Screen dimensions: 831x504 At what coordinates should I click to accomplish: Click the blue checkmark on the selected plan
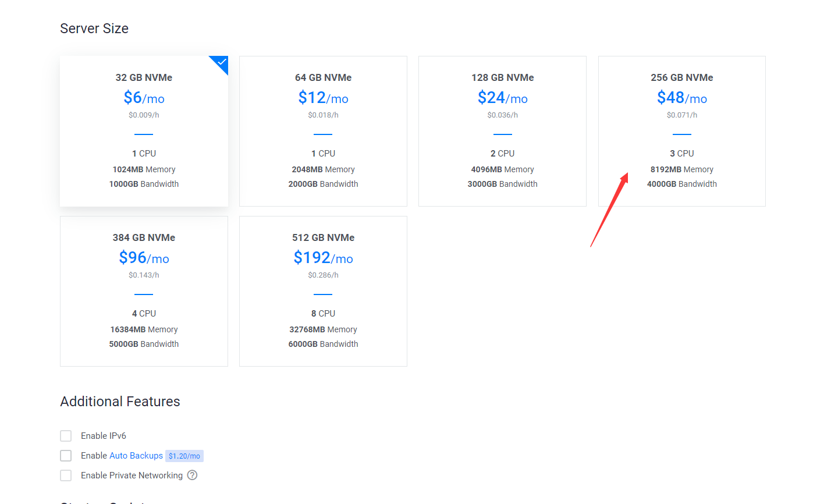221,62
